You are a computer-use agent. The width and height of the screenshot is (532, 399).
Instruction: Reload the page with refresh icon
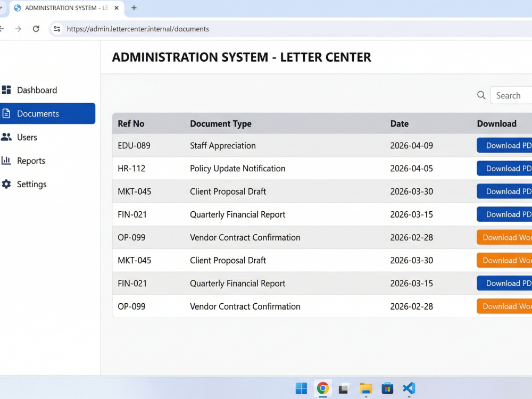tap(36, 29)
